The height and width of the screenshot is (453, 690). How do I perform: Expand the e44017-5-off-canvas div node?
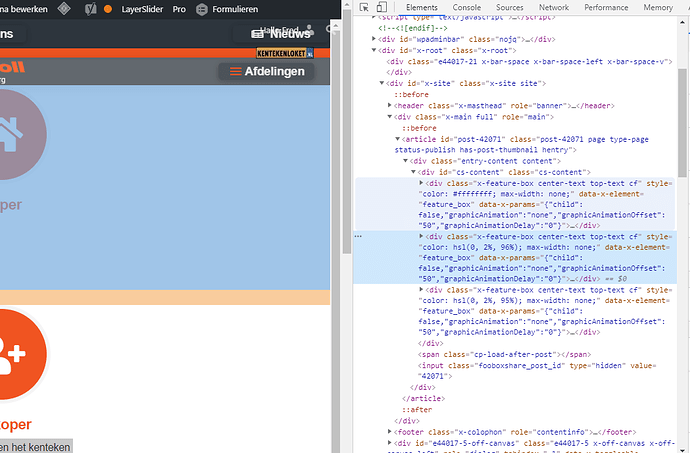tap(389, 443)
